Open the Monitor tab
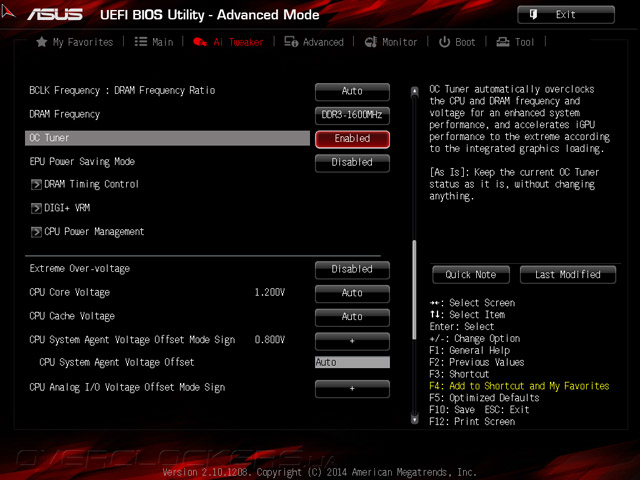 tap(391, 42)
